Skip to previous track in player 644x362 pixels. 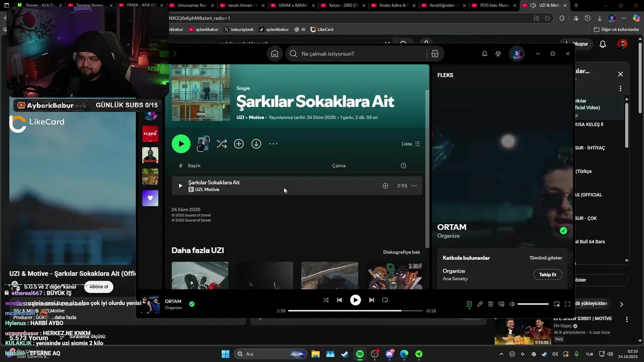pos(340,300)
